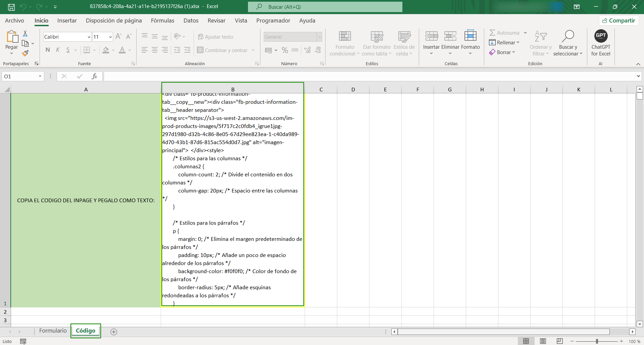
Task: Click the Rellenar button
Action: 504,43
